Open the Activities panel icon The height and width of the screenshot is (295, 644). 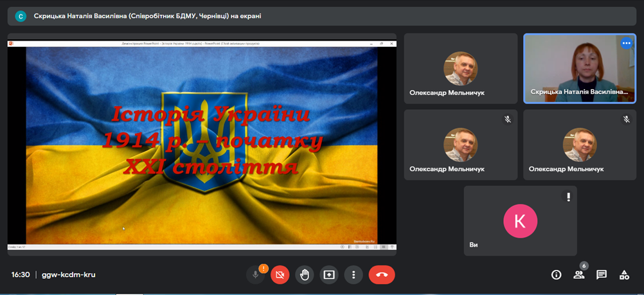click(x=624, y=275)
